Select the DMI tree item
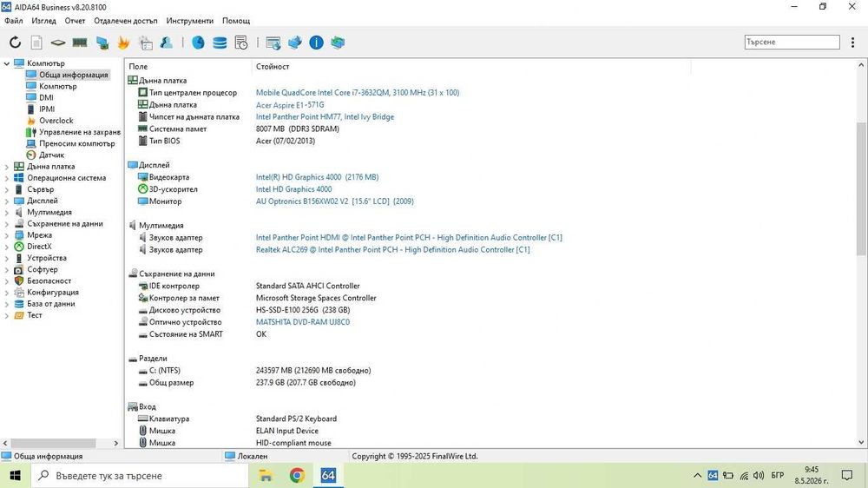 pos(46,97)
